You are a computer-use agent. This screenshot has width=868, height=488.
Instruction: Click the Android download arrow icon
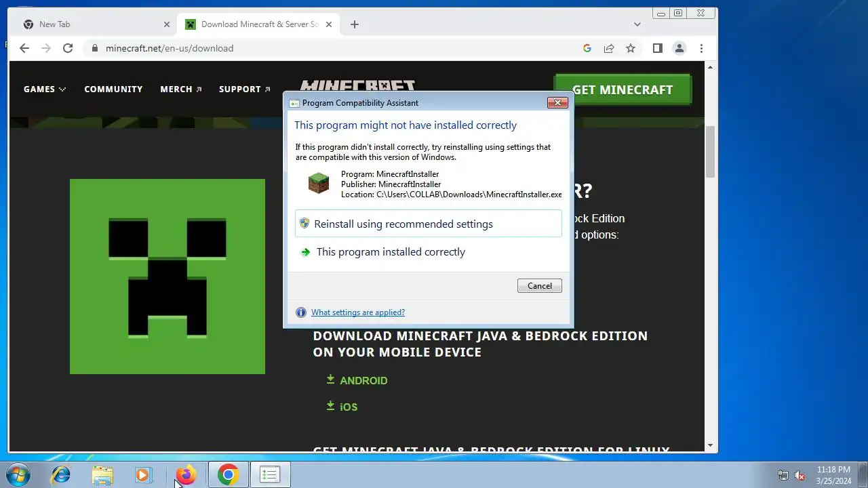click(x=330, y=380)
